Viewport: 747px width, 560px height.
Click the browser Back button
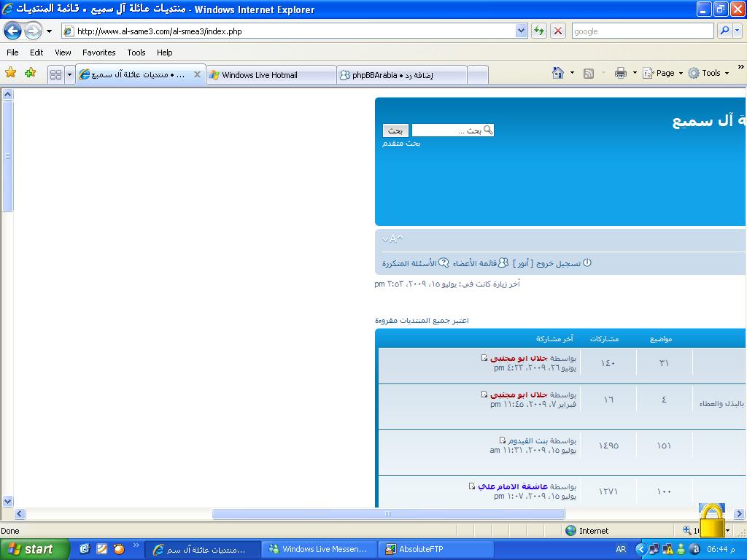pyautogui.click(x=12, y=31)
